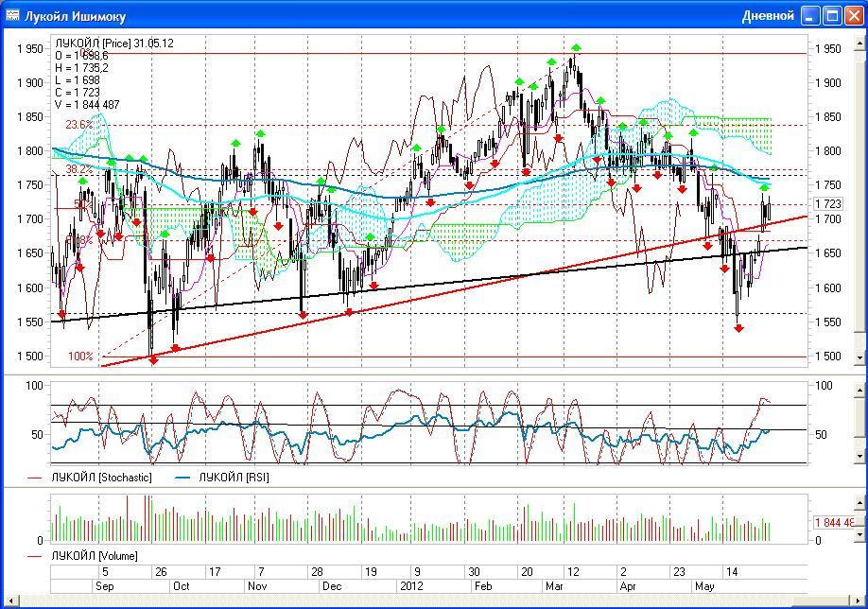Viewport: 868px width, 609px height.
Task: Click the Лукойл Ишимоку window title text
Action: pyautogui.click(x=75, y=16)
